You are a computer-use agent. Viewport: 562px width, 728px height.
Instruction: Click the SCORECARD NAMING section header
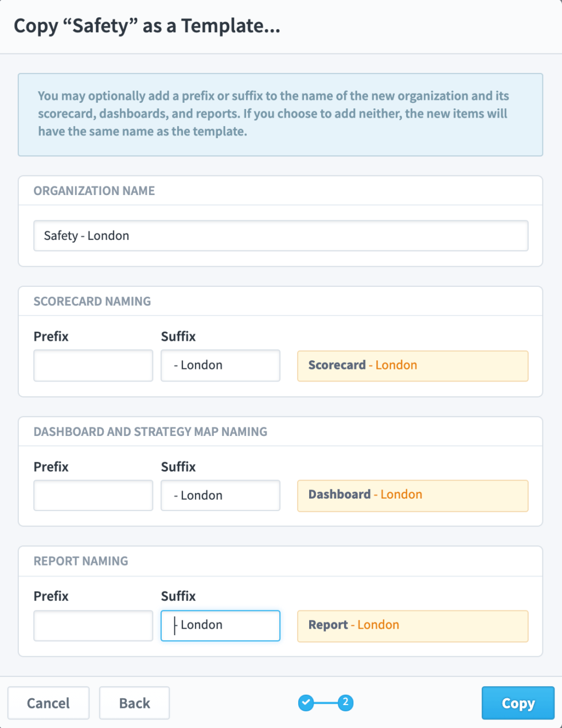click(92, 301)
